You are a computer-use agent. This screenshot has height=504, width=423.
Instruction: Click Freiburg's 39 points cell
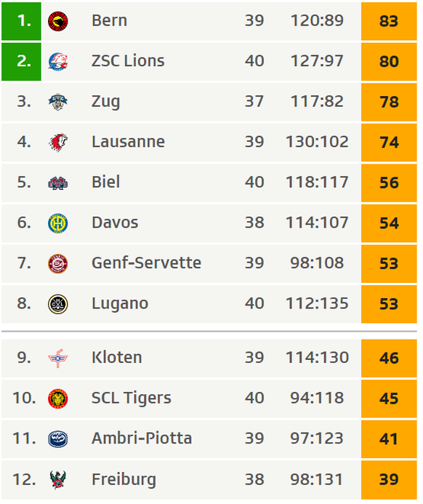coord(389,479)
